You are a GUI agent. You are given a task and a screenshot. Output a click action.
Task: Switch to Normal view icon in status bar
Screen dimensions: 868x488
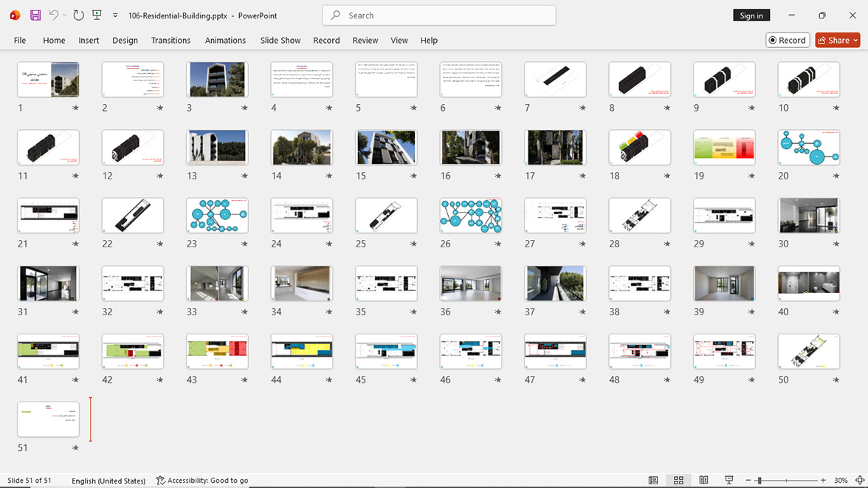(653, 480)
